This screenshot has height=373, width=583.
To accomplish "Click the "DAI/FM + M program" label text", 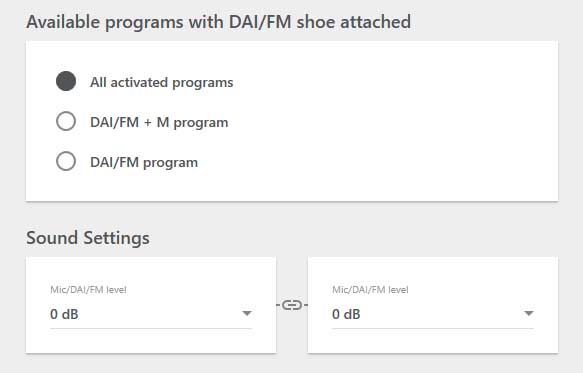I will (x=159, y=122).
